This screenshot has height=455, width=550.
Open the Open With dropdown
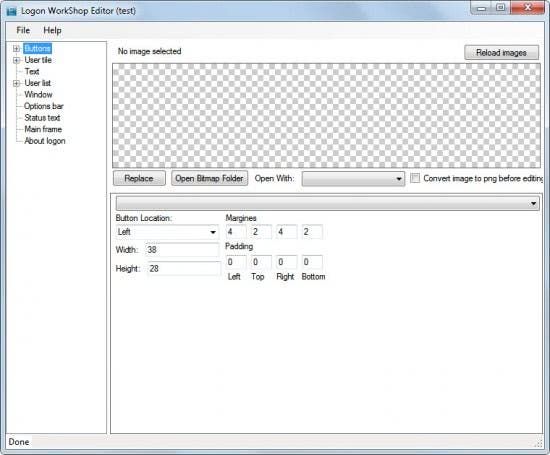click(x=353, y=179)
